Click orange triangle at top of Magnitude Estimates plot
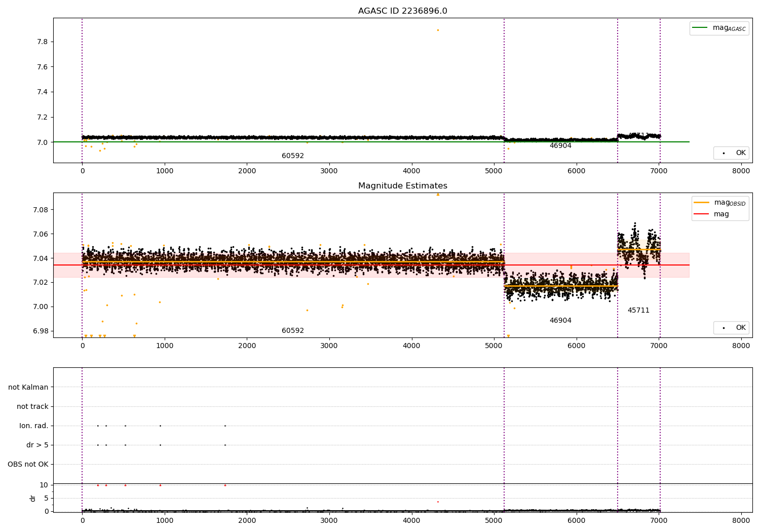The height and width of the screenshot is (532, 760). 438,195
